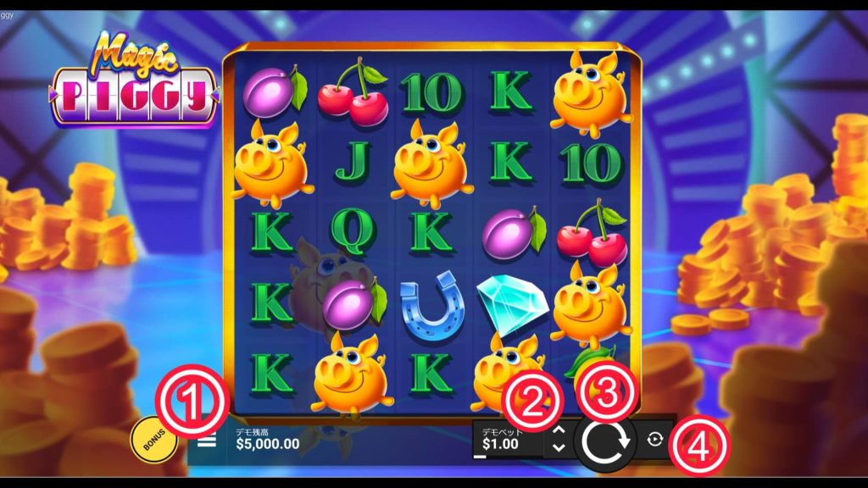
Task: Click the cyan diamond symbol
Action: (513, 304)
